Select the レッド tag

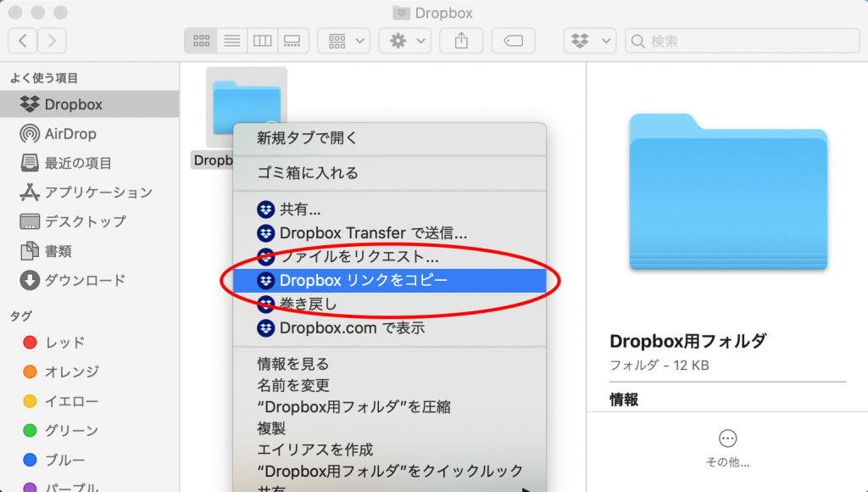pyautogui.click(x=90, y=343)
